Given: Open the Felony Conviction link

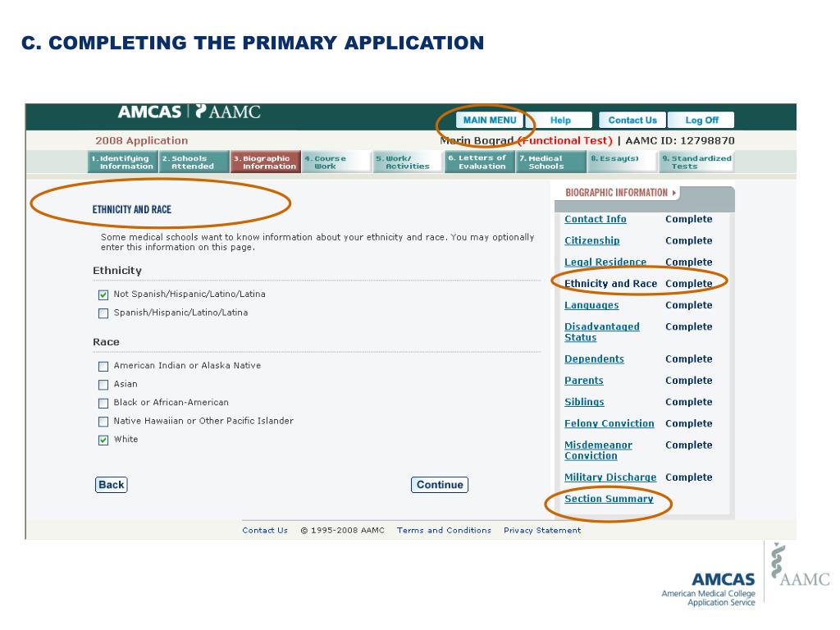Looking at the screenshot, I should tap(609, 423).
